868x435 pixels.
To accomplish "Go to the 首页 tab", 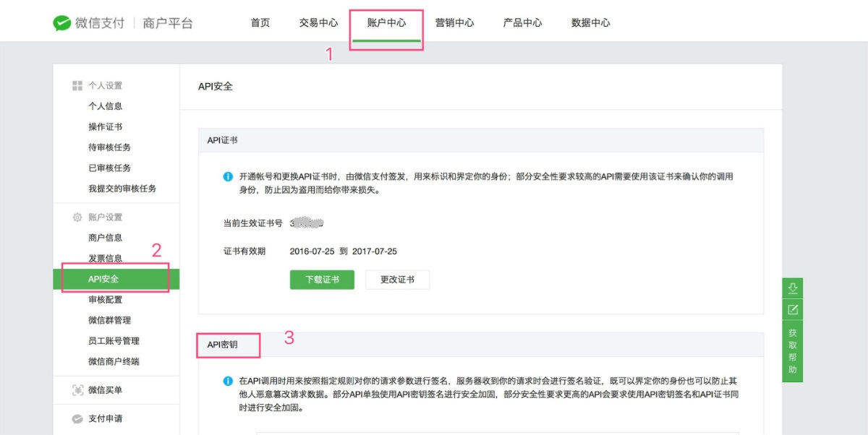I will pos(260,23).
